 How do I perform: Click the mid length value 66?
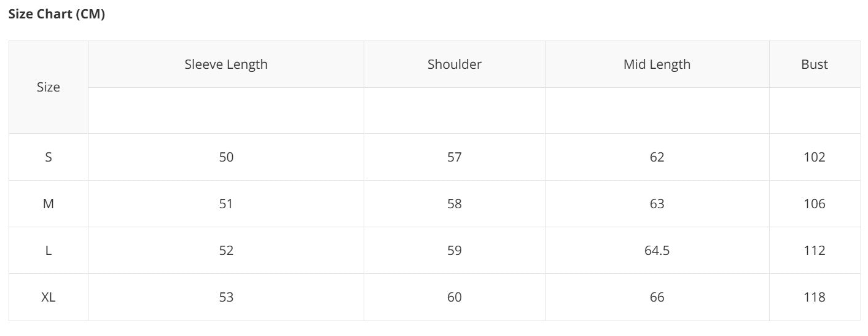(x=657, y=297)
